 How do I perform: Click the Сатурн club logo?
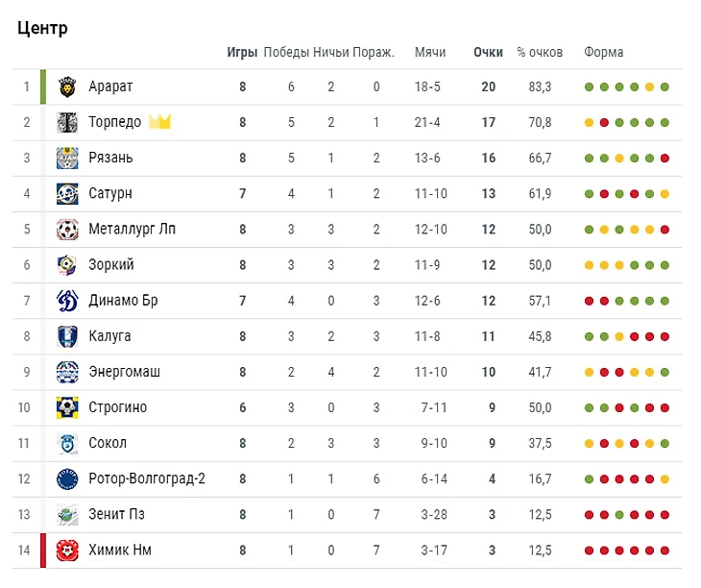pos(67,193)
